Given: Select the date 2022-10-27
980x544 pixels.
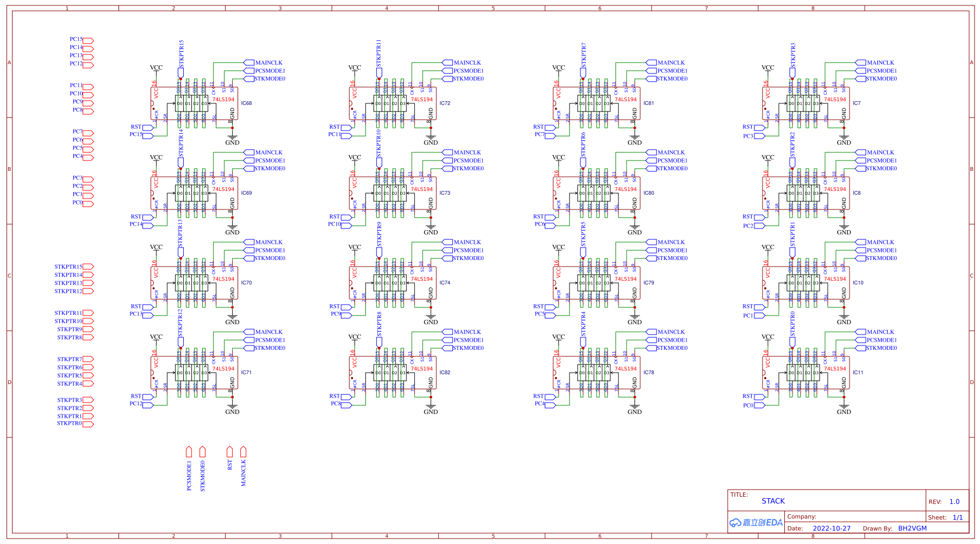Looking at the screenshot, I should point(832,528).
